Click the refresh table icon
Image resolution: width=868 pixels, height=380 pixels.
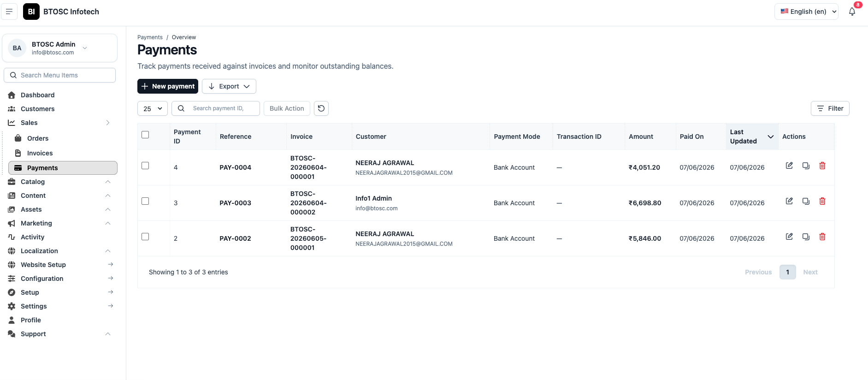321,108
